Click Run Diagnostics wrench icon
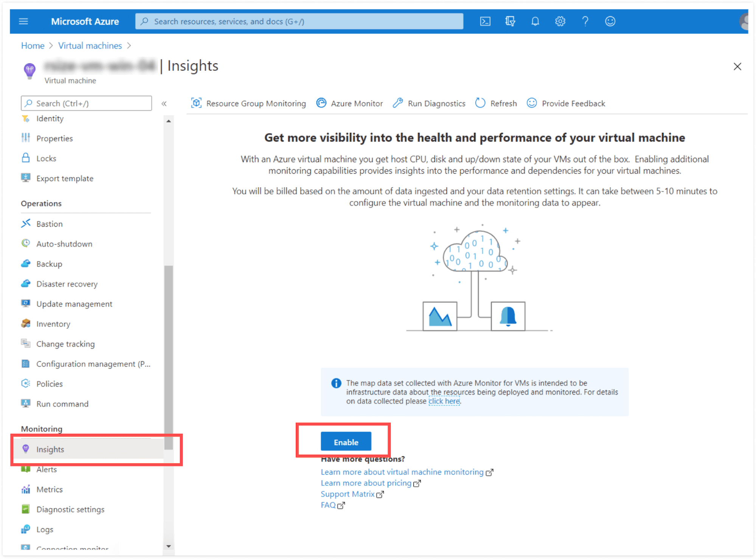Image resolution: width=756 pixels, height=559 pixels. (398, 103)
